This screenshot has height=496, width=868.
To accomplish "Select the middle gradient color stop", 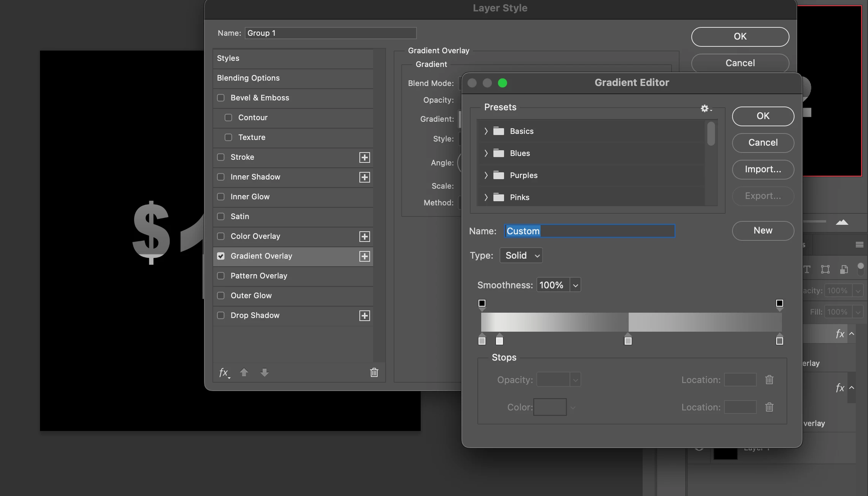I will point(628,341).
